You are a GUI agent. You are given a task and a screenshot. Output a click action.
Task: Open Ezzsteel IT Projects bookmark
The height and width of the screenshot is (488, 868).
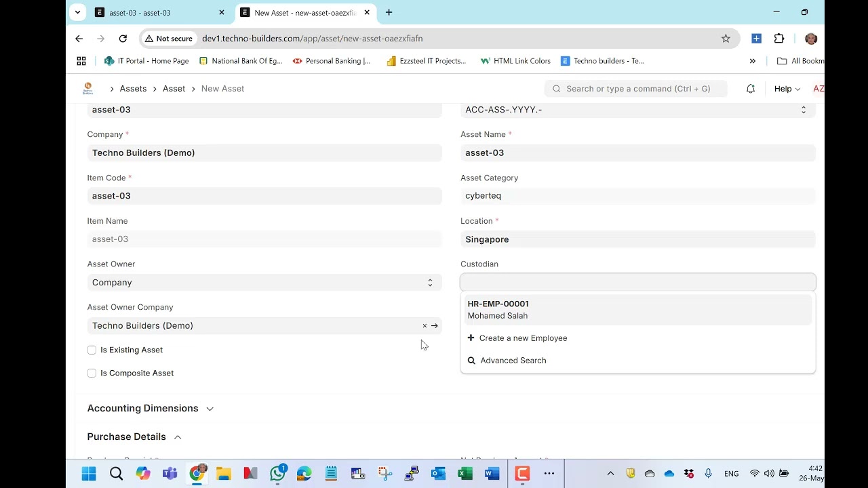(x=427, y=61)
